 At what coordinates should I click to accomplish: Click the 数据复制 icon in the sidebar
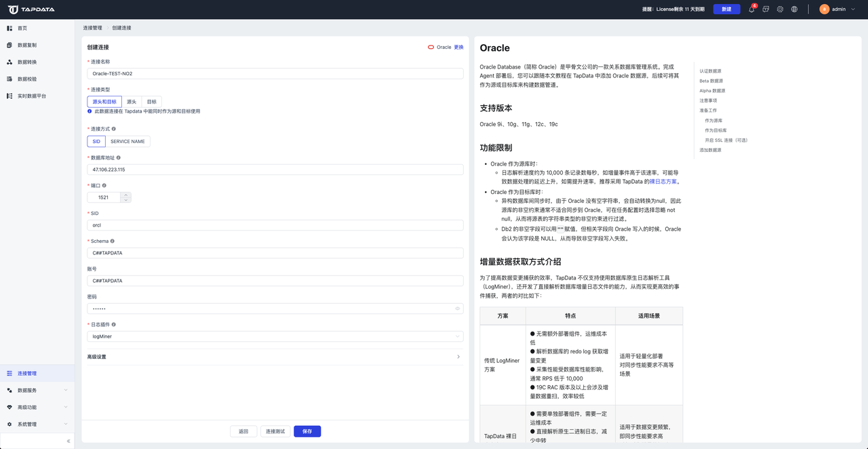[9, 45]
